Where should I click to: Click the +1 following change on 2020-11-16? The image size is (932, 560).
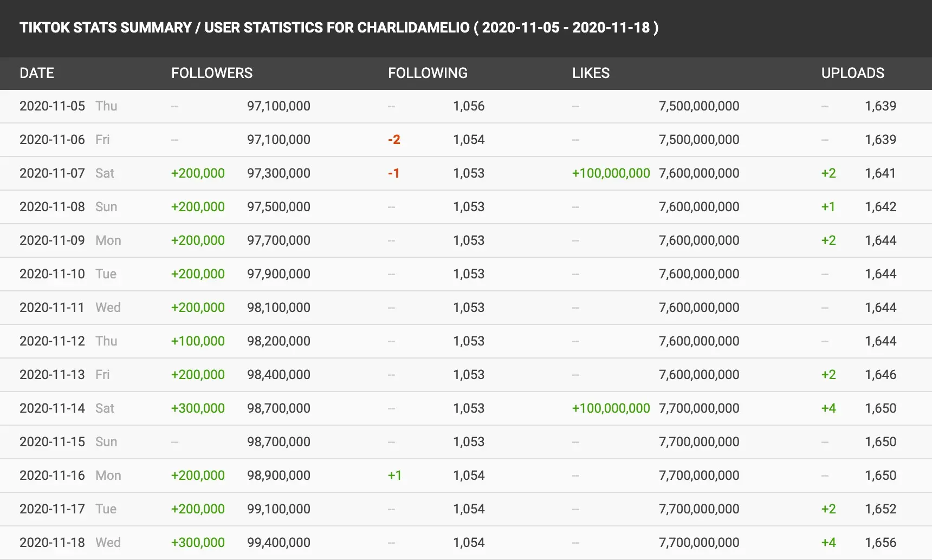[x=394, y=476]
